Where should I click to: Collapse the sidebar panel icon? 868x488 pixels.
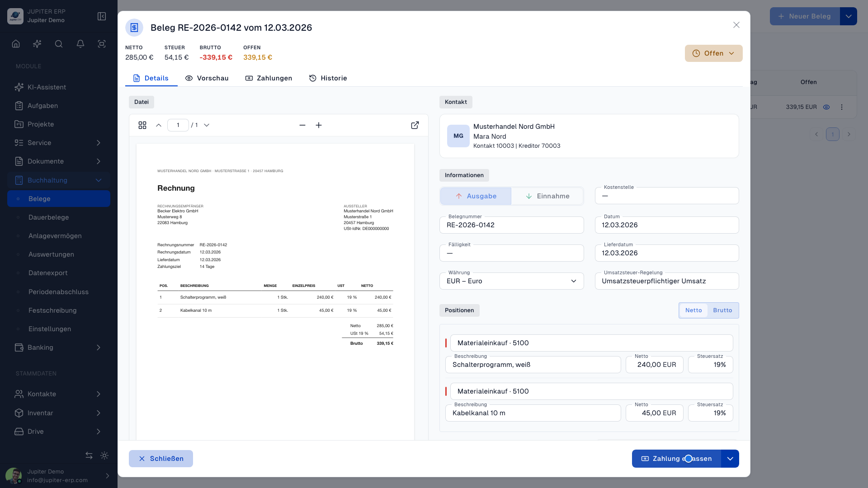tap(102, 16)
